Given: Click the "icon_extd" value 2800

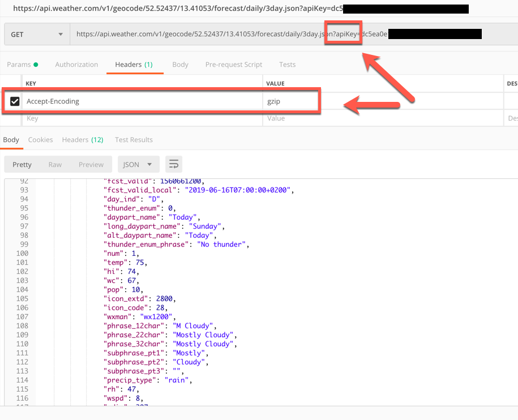Looking at the screenshot, I should pos(164,299).
